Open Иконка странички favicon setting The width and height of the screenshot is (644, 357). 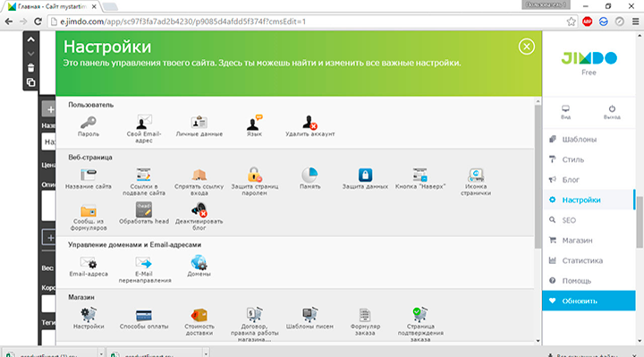[x=476, y=182]
